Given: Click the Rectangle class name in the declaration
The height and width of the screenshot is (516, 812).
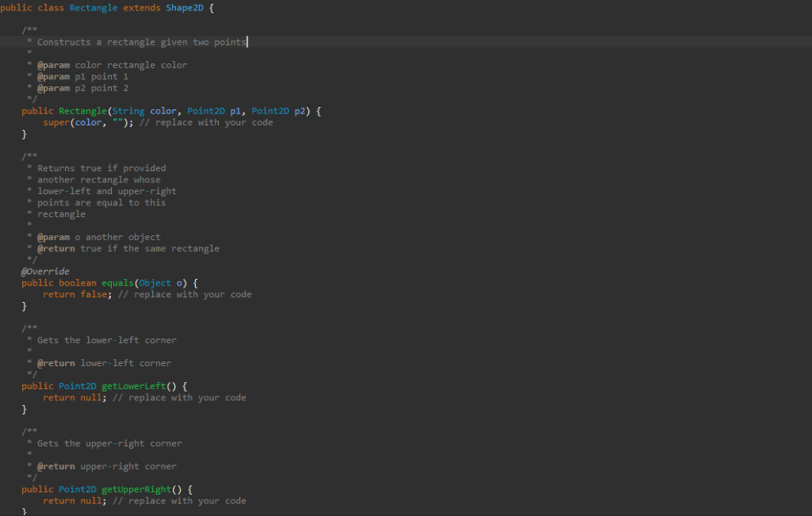Looking at the screenshot, I should (93, 8).
